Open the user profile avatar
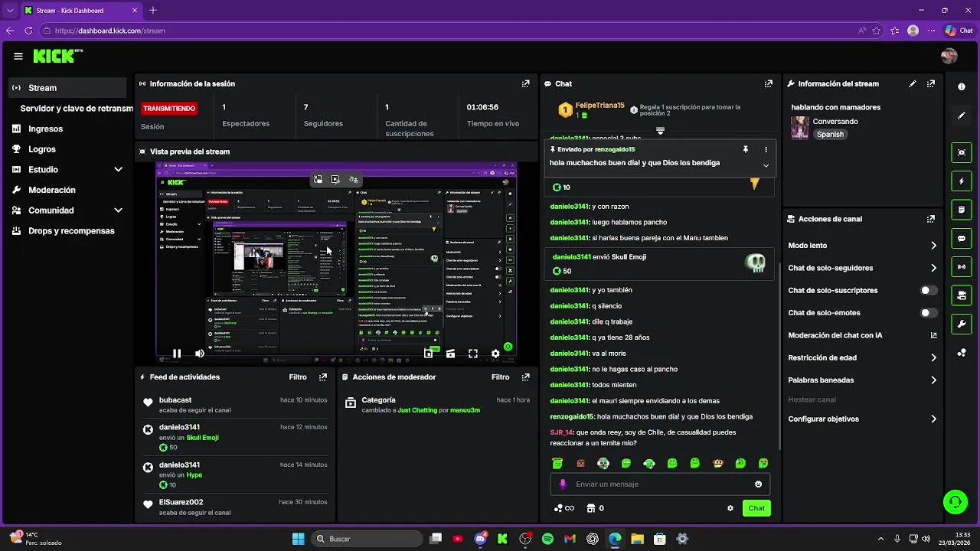 coord(949,56)
